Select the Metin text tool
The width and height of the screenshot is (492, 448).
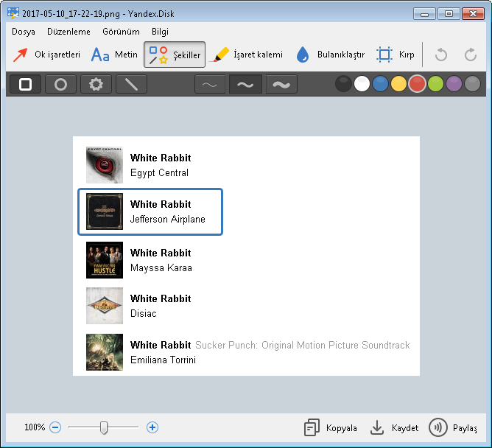(114, 55)
